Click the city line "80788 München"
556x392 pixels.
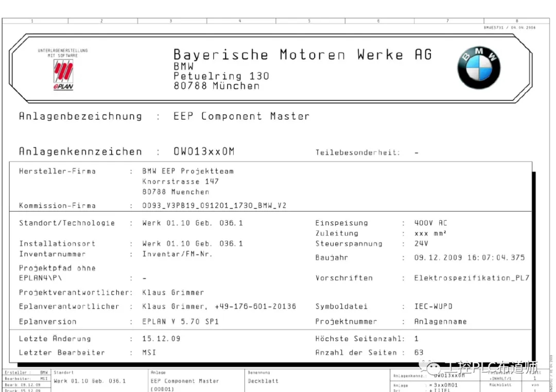coord(216,86)
